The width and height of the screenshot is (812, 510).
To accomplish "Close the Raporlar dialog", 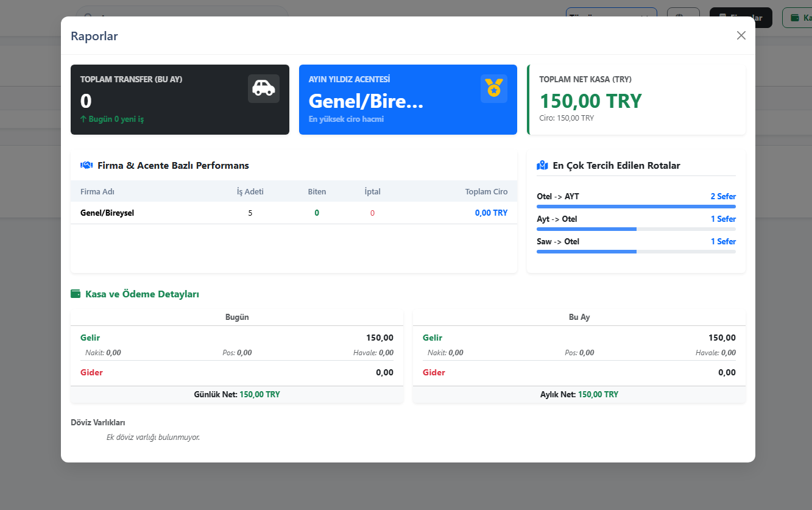I will click(x=741, y=35).
